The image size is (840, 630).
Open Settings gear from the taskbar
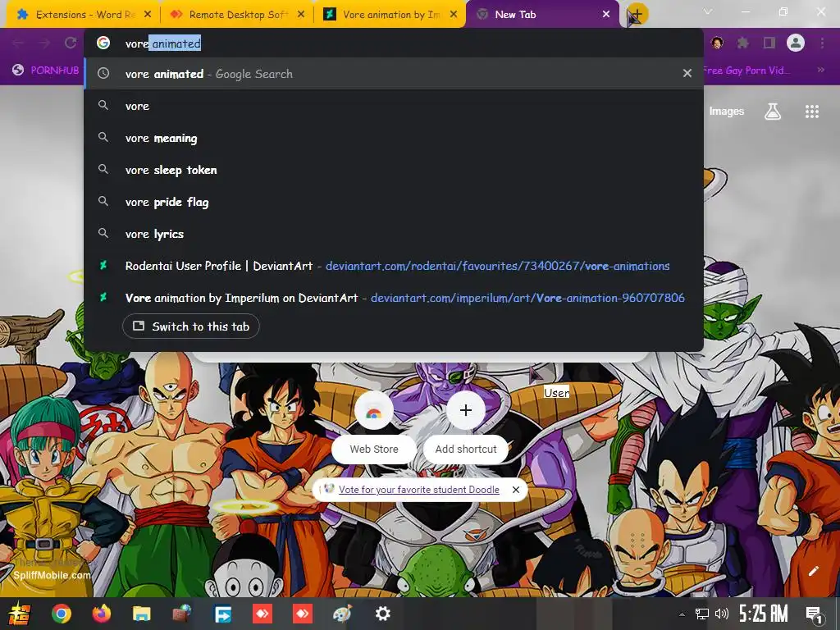tap(382, 614)
